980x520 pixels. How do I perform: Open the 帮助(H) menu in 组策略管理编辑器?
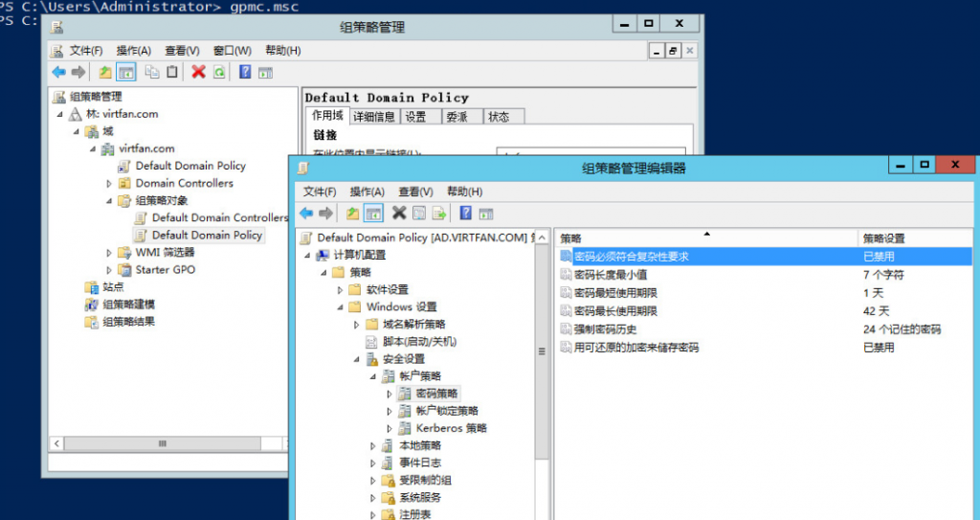pos(464,192)
